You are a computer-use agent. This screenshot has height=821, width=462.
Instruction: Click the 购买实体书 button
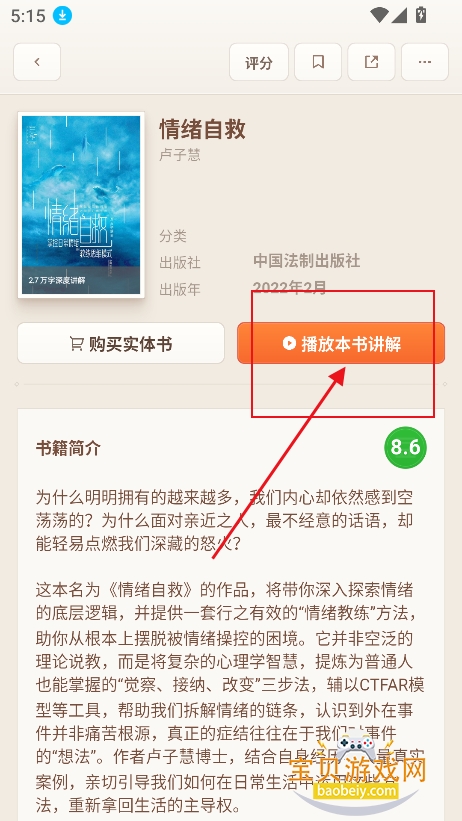121,343
